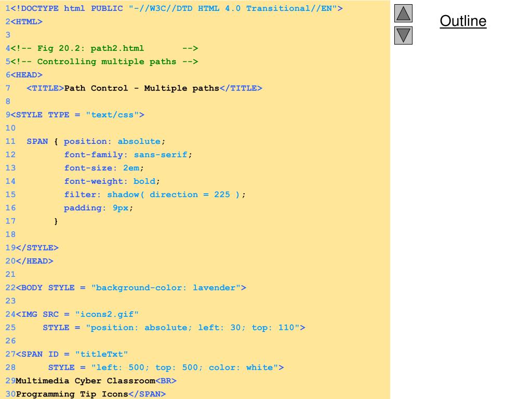
Task: Click the up arrow navigation button
Action: point(403,13)
